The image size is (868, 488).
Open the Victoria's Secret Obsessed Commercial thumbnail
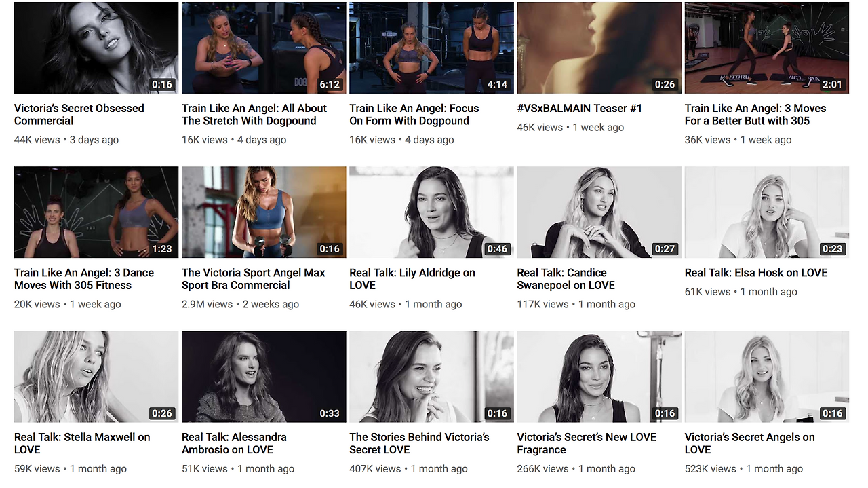tap(96, 48)
